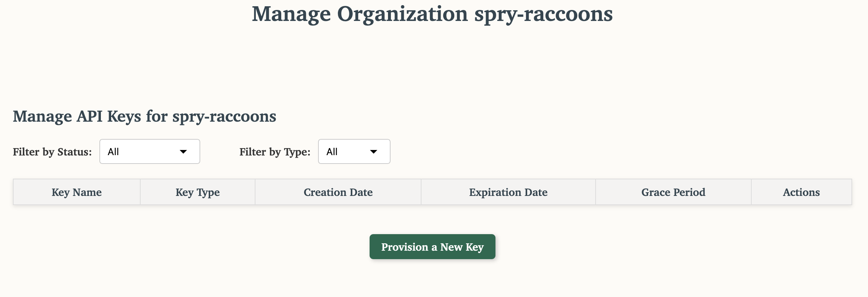Select the Key Type column header
Screen dimensions: 868x297
[x=198, y=192]
